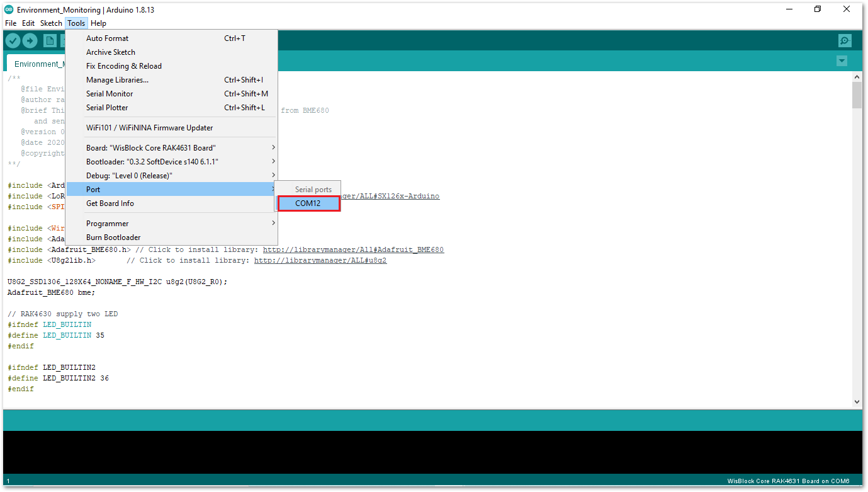Choose Burn Bootloader from the menu
The width and height of the screenshot is (868, 492).
[113, 237]
